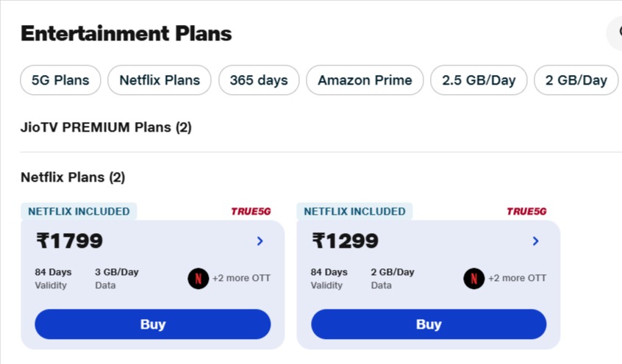Filter plans by 2 GB/Day
This screenshot has width=622, height=364.
click(576, 80)
